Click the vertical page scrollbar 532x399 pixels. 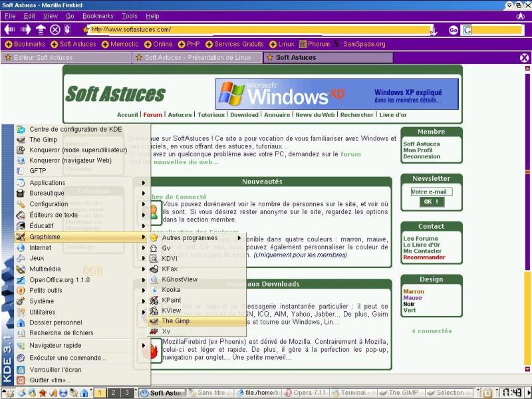coord(527,217)
